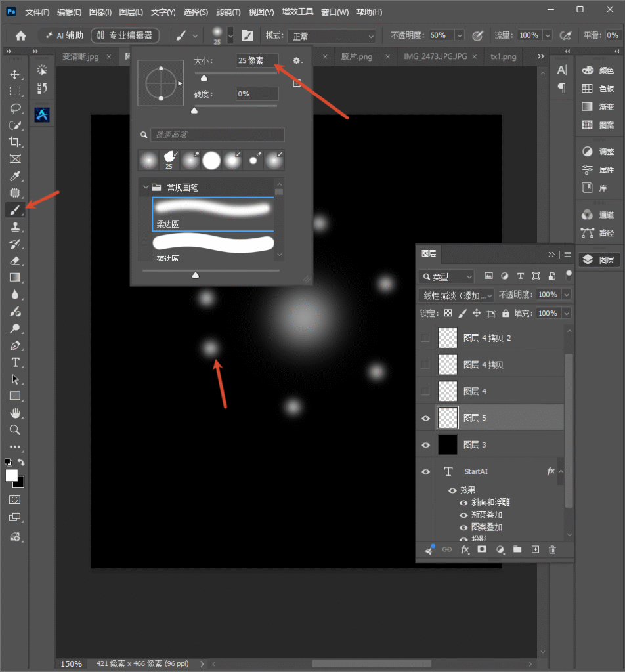Open the 滤镜(T) menu
This screenshot has width=625, height=672.
pos(228,12)
